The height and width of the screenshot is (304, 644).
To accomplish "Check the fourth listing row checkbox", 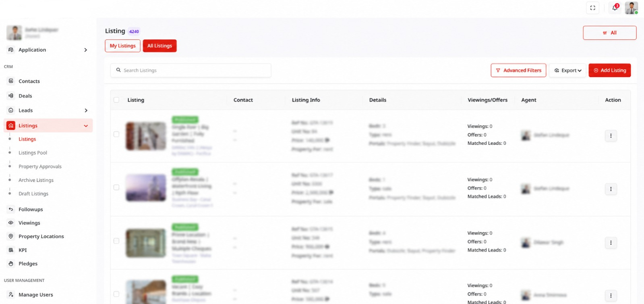I will coord(116,294).
